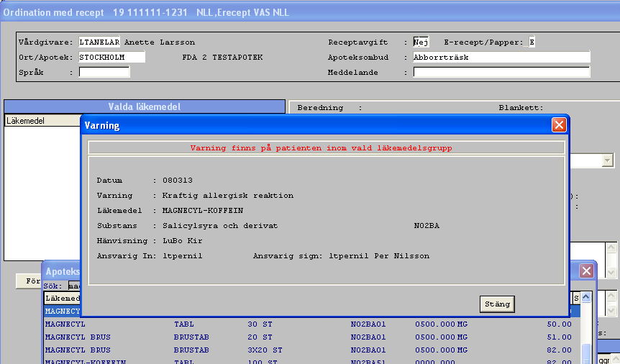This screenshot has width=620, height=364.
Task: Click the Anette Larsson caregiver name
Action: (160, 42)
